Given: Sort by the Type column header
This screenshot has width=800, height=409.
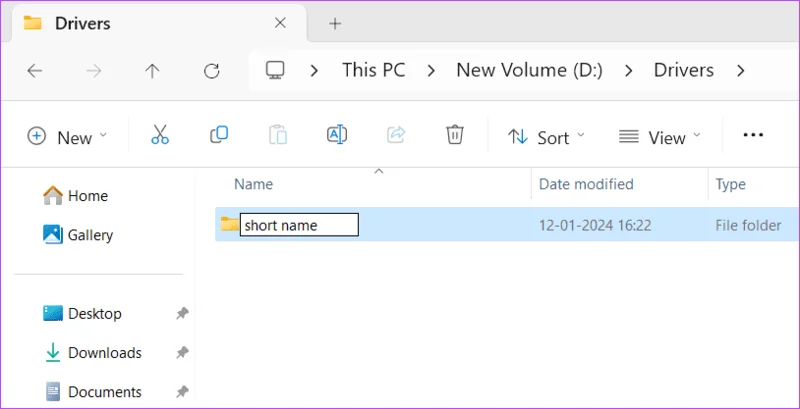Looking at the screenshot, I should click(730, 184).
